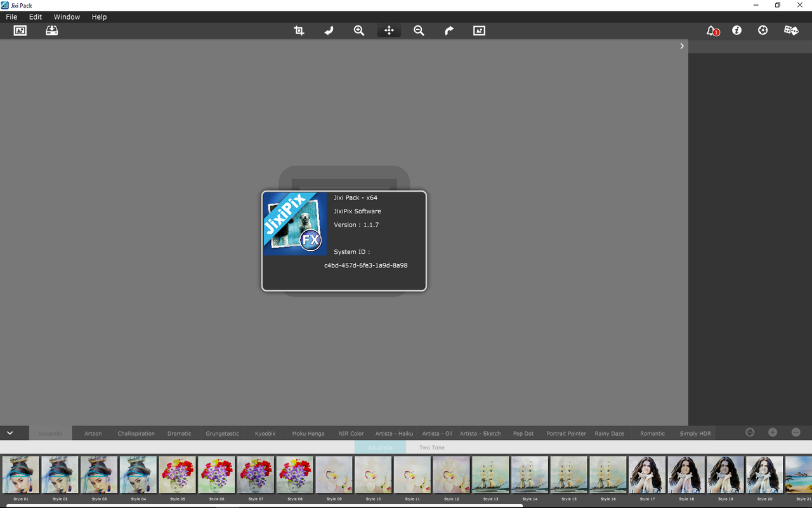This screenshot has height=508, width=812.
Task: Apply the Style 16 ship preset
Action: (x=608, y=474)
